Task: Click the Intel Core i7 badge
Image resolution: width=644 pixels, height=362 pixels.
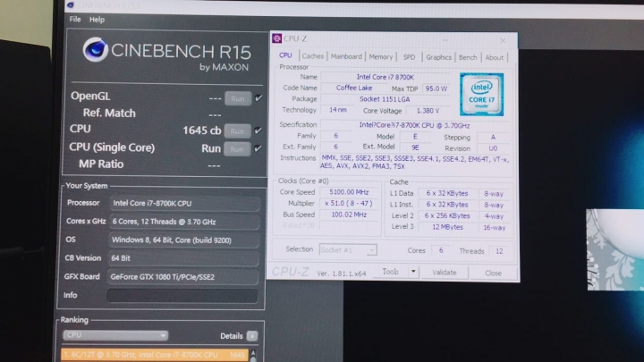Action: 481,95
